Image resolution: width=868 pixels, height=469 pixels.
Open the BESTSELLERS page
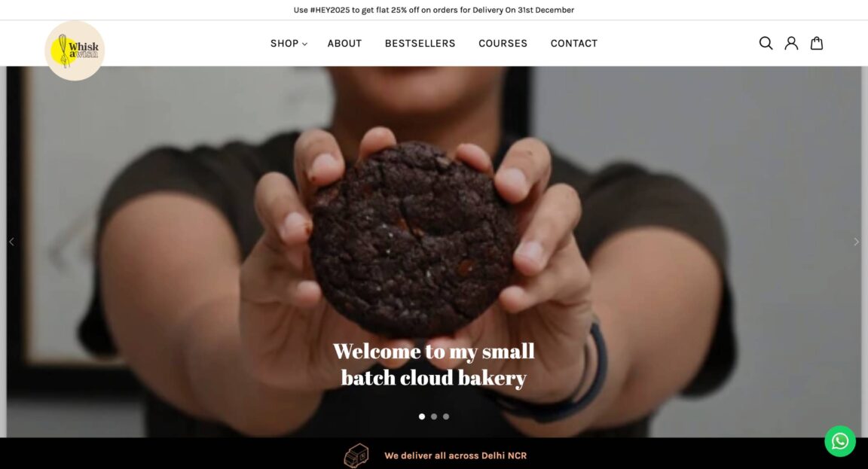(420, 43)
